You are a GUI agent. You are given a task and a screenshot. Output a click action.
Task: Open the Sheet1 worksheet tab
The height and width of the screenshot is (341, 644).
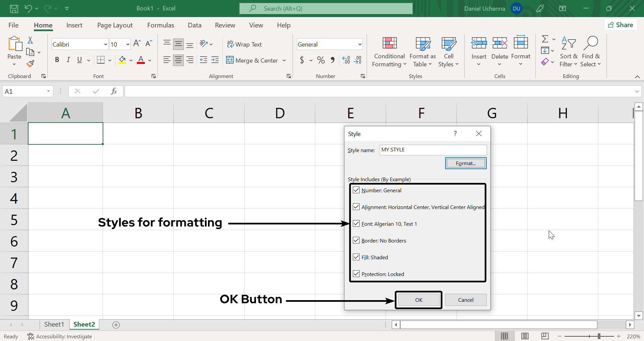coord(54,325)
